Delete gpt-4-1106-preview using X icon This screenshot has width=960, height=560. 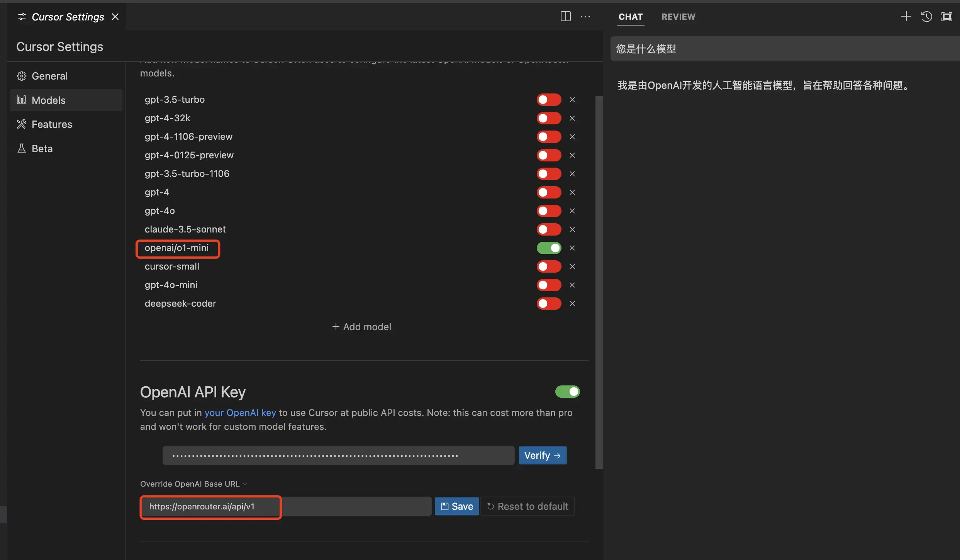pos(572,137)
